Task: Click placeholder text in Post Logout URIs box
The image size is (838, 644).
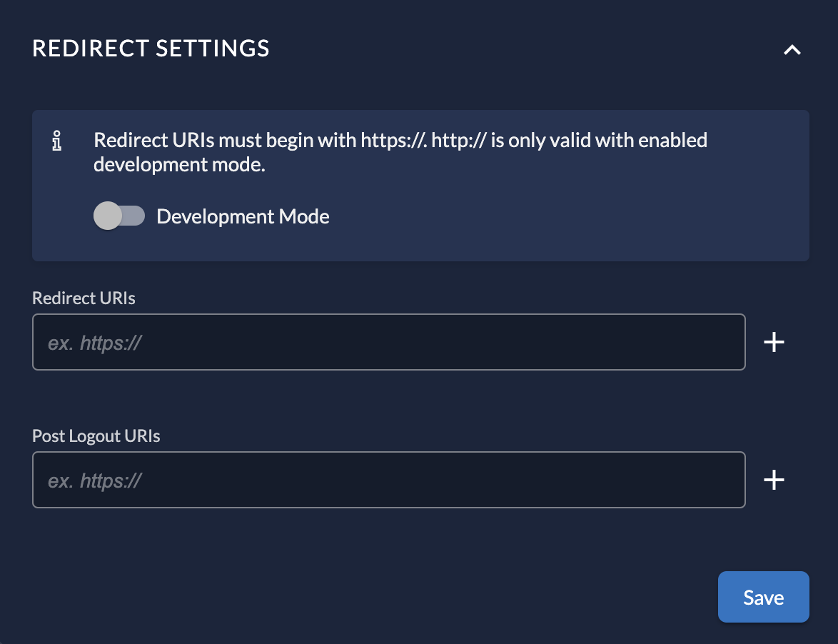Action: tap(95, 481)
